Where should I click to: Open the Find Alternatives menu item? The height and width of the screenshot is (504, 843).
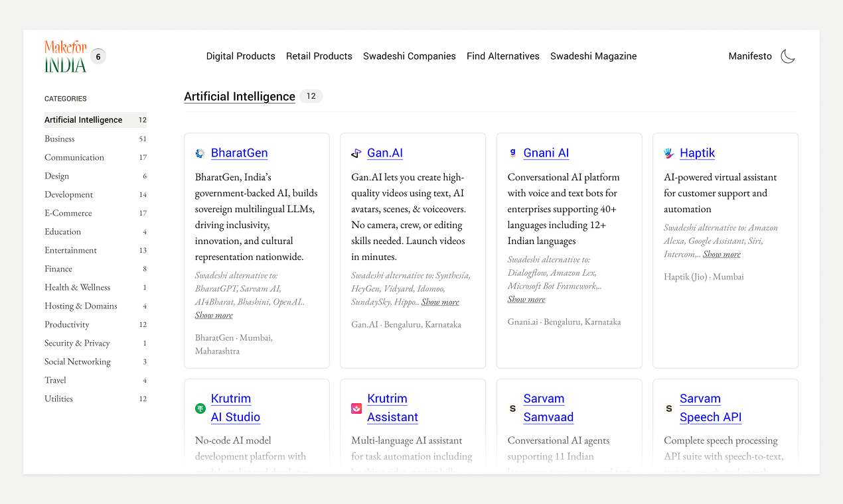[502, 56]
